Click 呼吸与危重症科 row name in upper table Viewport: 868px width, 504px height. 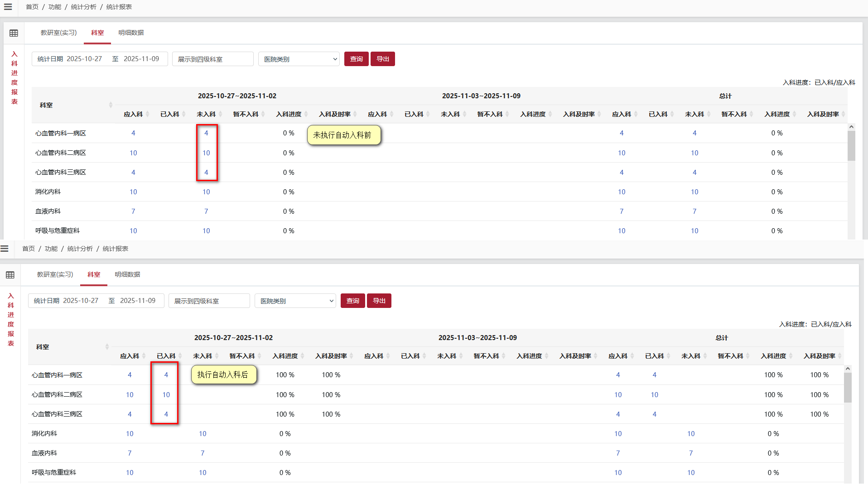tap(58, 230)
